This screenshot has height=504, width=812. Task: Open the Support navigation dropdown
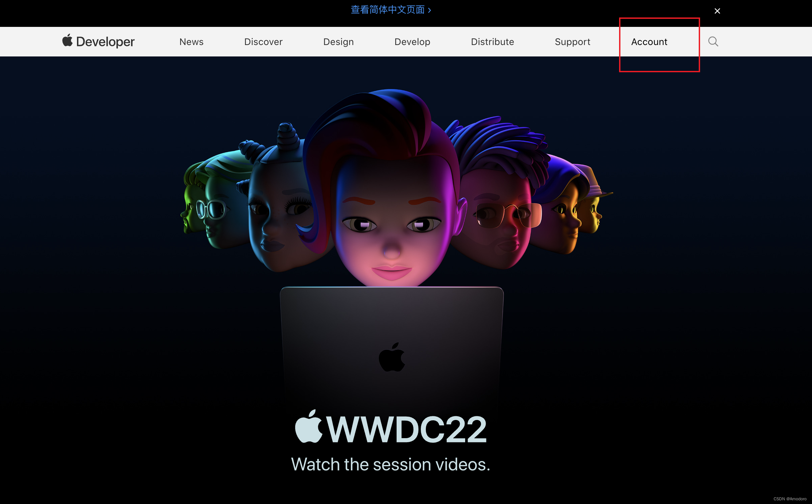pyautogui.click(x=572, y=41)
